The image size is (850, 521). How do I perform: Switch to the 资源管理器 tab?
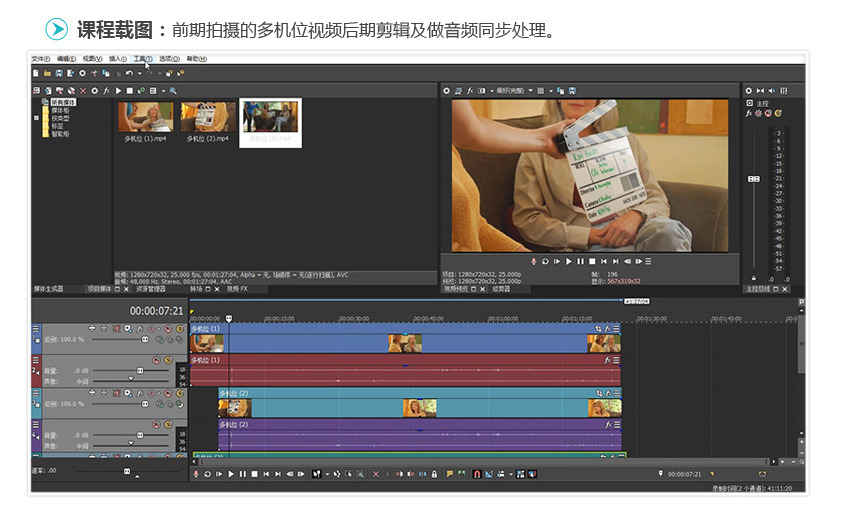point(151,289)
